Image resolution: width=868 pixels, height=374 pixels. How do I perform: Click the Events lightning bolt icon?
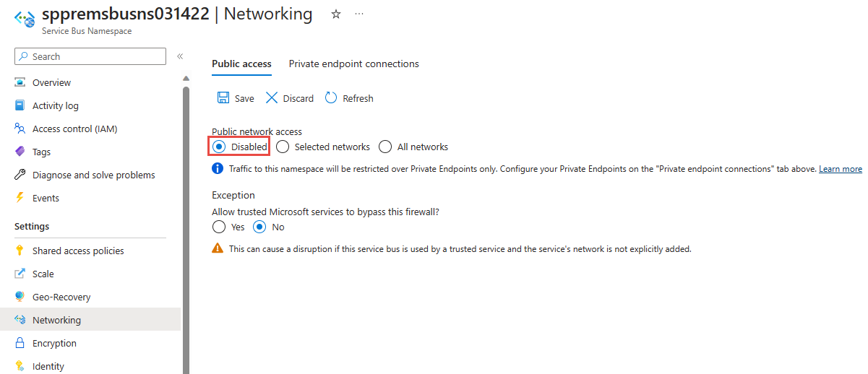(x=20, y=198)
